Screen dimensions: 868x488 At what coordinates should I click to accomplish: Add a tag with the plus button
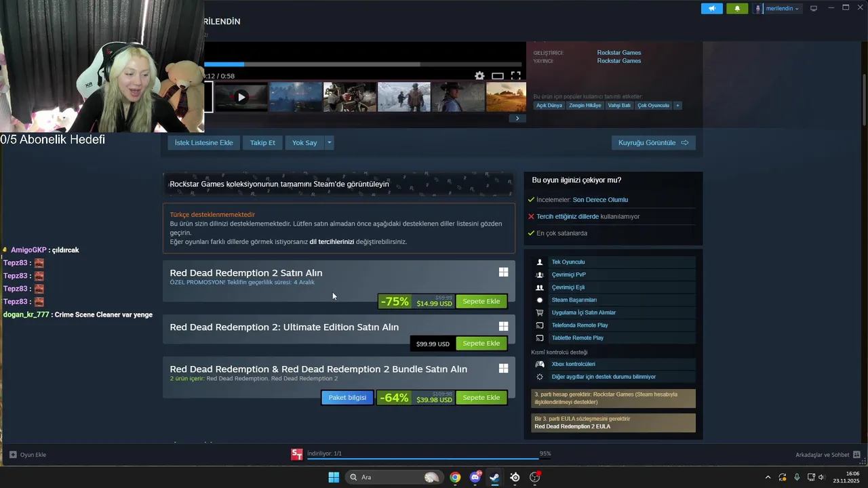(677, 106)
